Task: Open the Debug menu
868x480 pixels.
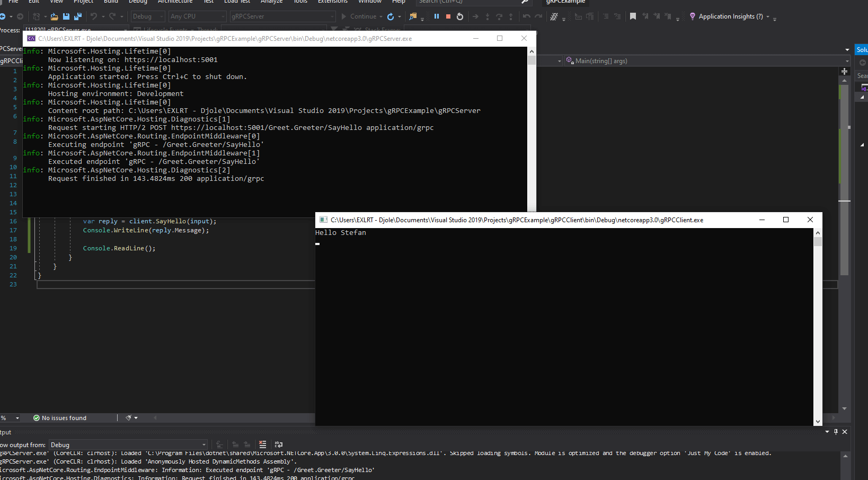Action: [x=138, y=2]
